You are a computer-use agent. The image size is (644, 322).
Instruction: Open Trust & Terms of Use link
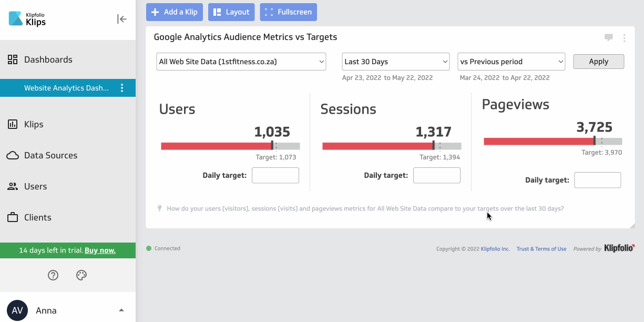coord(541,249)
